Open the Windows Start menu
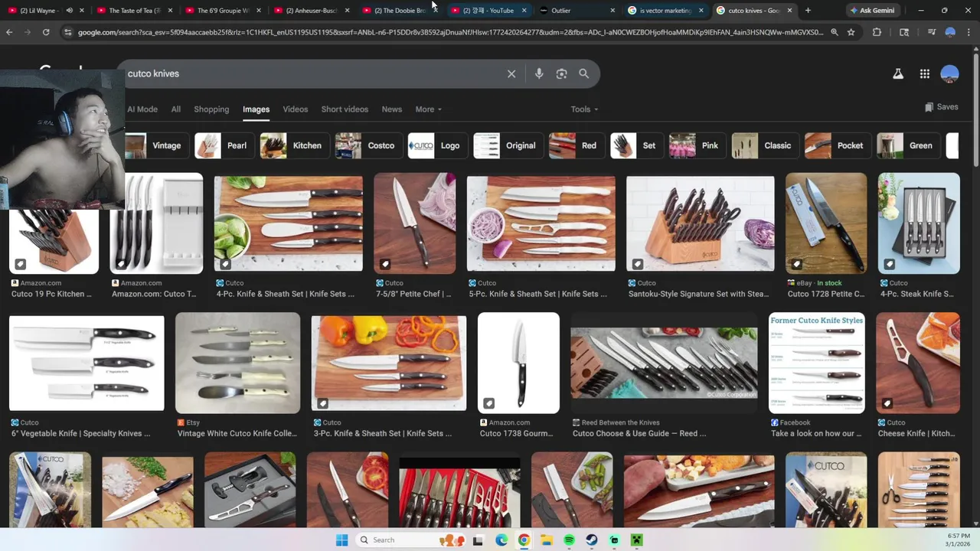The height and width of the screenshot is (551, 980). 341,540
